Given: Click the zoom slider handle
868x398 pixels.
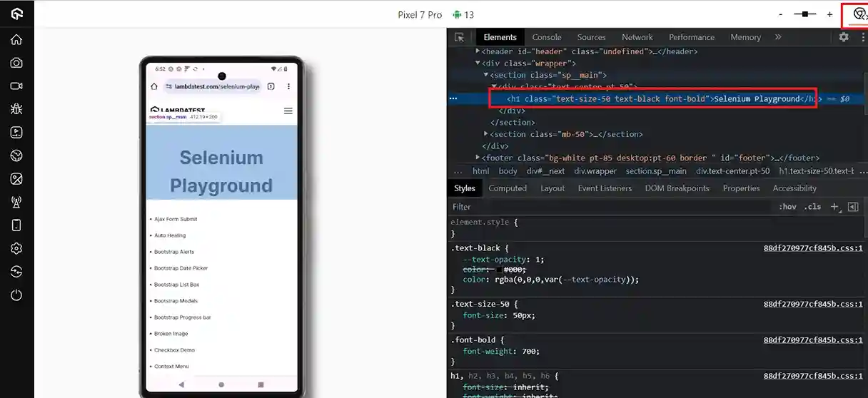Looking at the screenshot, I should tap(806, 14).
